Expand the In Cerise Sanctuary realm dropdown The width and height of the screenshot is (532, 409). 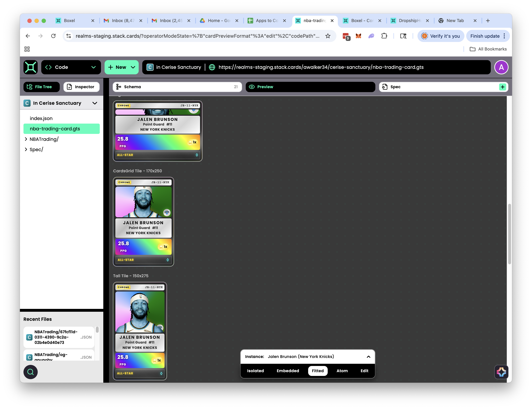pos(95,103)
